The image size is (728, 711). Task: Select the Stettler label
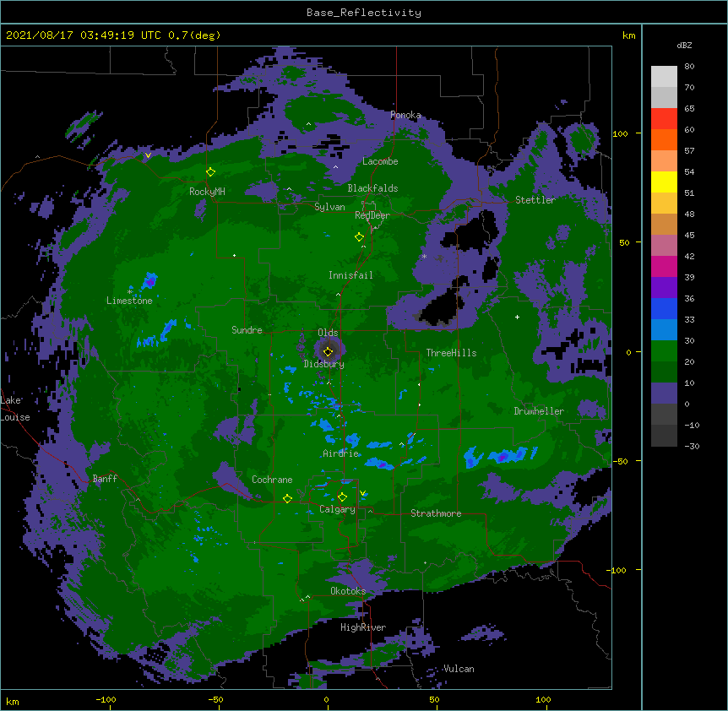(x=535, y=199)
